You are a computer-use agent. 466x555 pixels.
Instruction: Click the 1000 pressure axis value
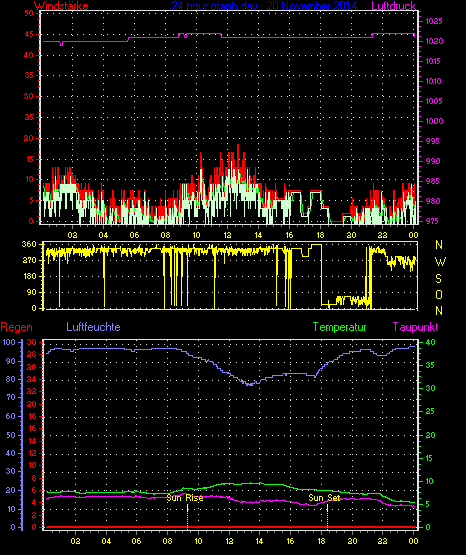(x=434, y=121)
